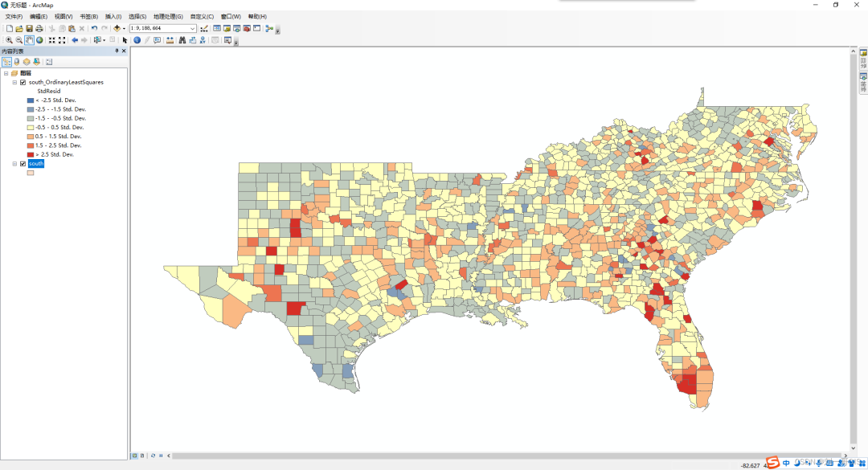This screenshot has height=470, width=868.
Task: Open the Standard toolbar options dropdown
Action: (x=277, y=31)
